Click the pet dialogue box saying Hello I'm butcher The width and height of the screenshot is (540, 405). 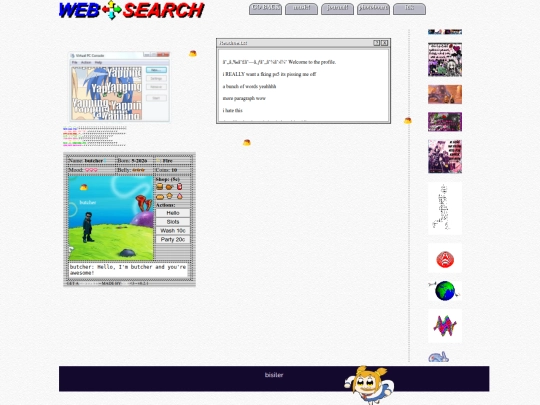coord(128,270)
